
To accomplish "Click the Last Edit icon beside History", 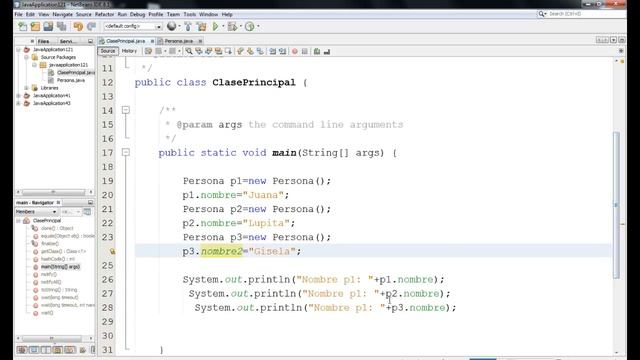I will (x=149, y=51).
